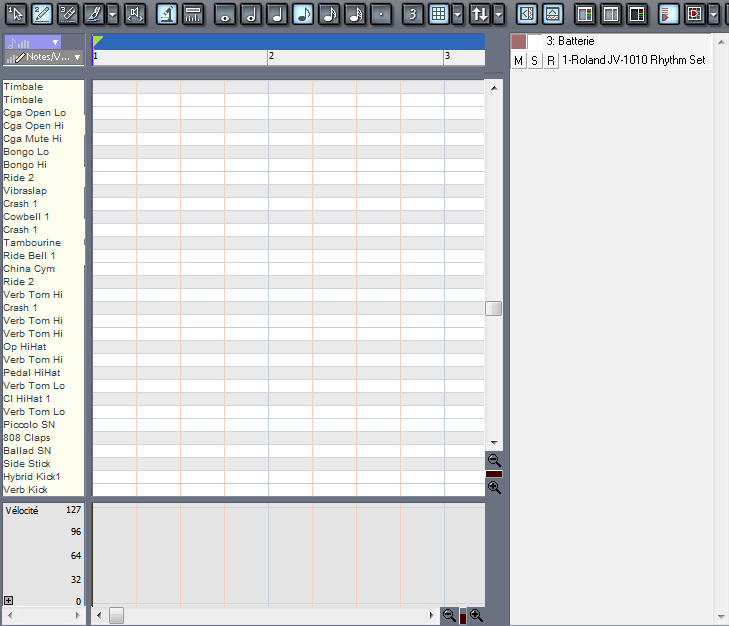Zoom out horizontally with minus magnifier
Viewport: 729px width, 626px height.
449,615
